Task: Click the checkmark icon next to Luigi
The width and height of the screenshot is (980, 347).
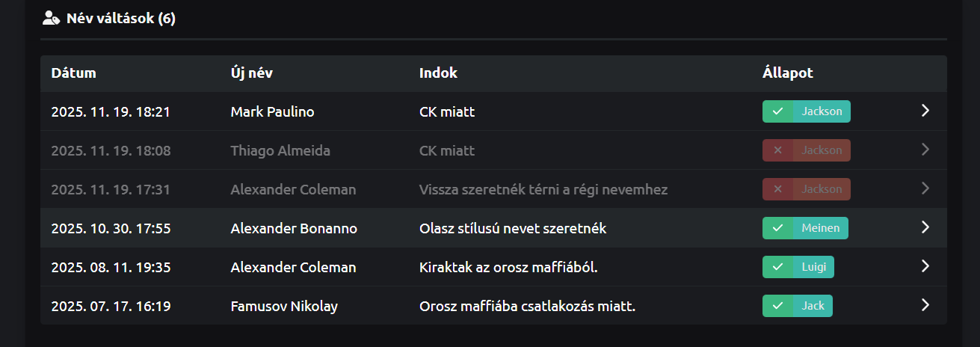Action: (x=777, y=267)
